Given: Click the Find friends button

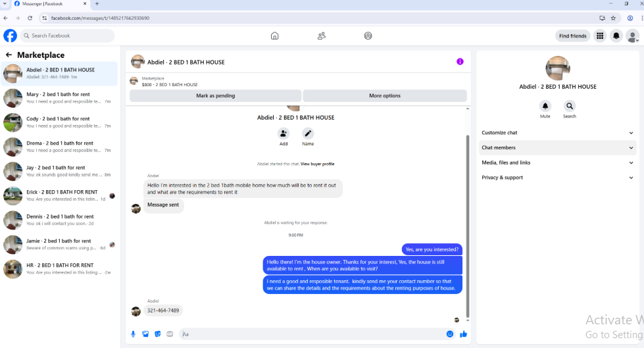Looking at the screenshot, I should [x=572, y=36].
